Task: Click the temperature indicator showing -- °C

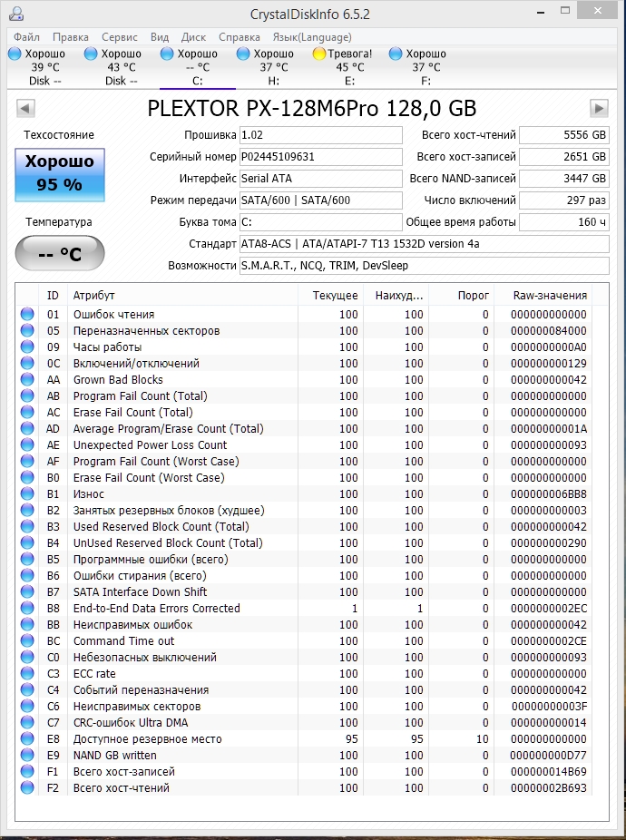Action: (59, 253)
